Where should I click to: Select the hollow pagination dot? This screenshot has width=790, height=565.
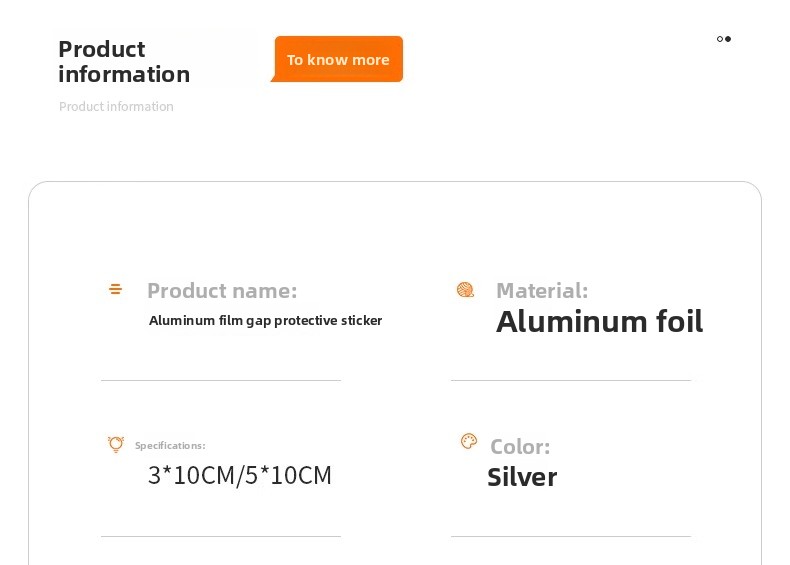(720, 39)
